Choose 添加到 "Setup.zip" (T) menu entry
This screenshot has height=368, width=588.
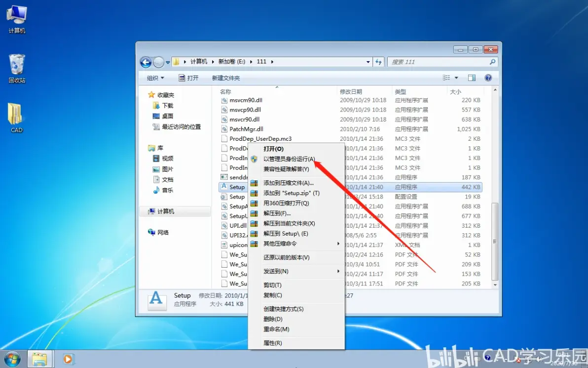tap(296, 194)
